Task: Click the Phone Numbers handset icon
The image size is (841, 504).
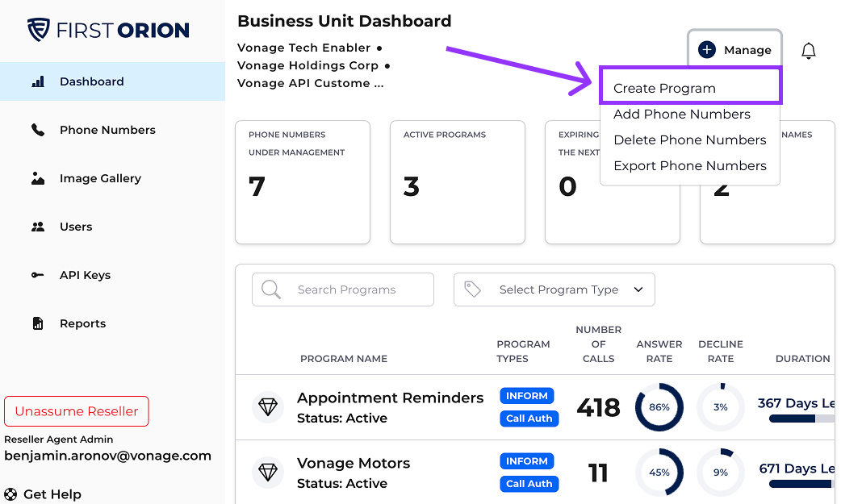Action: coord(38,130)
